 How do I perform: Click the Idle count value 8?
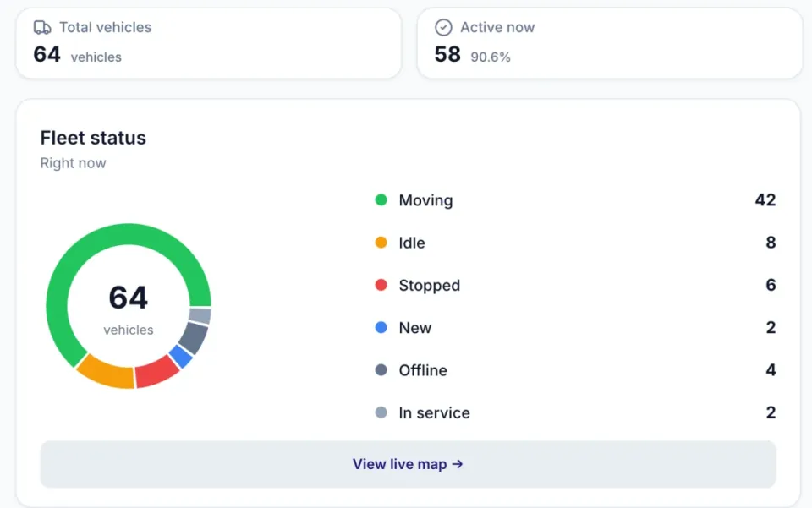tap(771, 242)
